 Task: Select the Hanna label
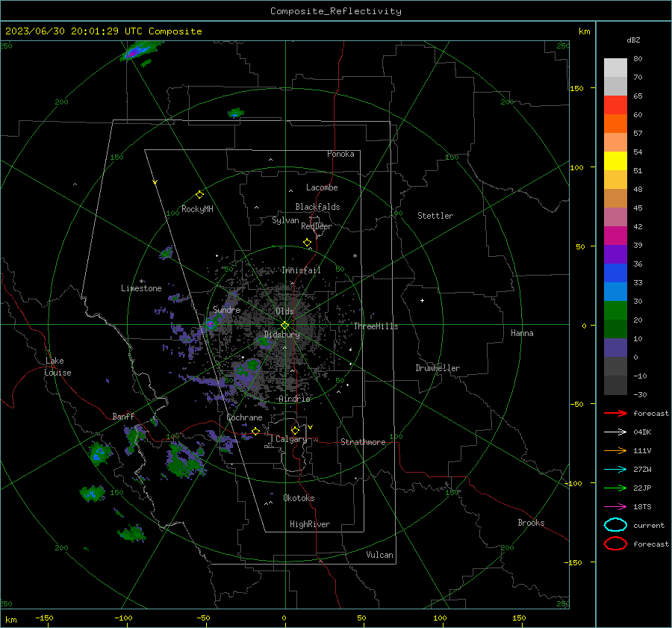(x=522, y=333)
